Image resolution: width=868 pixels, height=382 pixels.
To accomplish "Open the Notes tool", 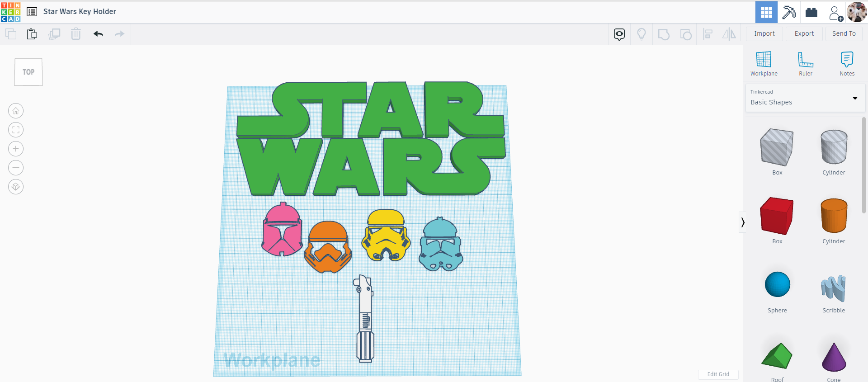I will click(847, 64).
